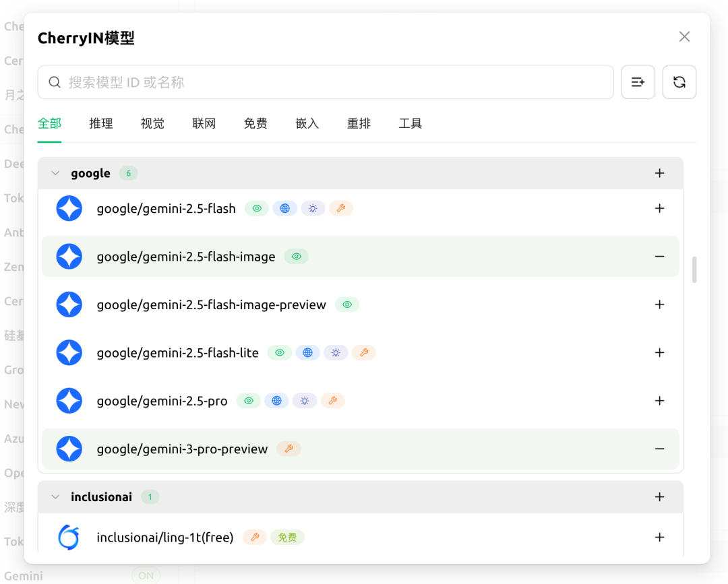728x584 pixels.
Task: Add google/gemini-2.5-pro model
Action: click(x=659, y=401)
